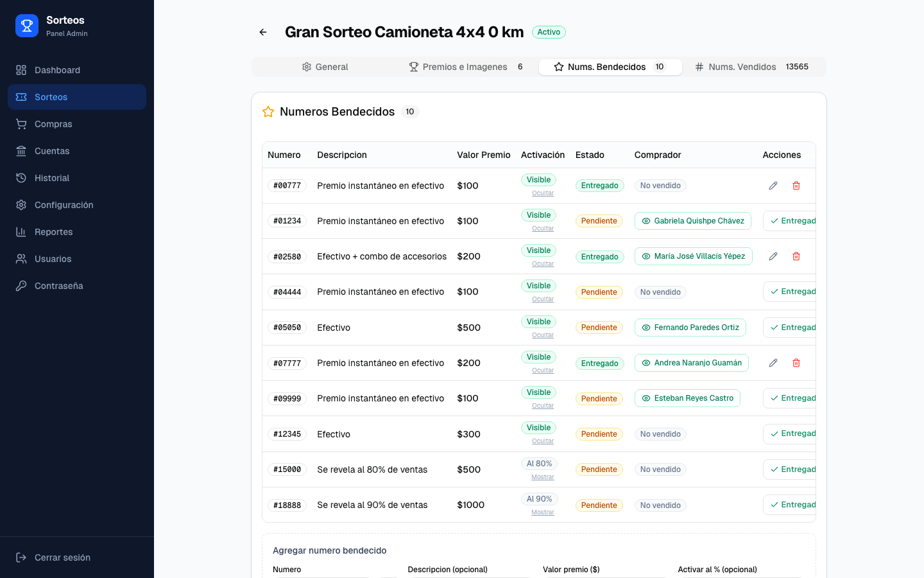Click Cerrar sesión to log out
This screenshot has height=578, width=924.
coord(77,557)
